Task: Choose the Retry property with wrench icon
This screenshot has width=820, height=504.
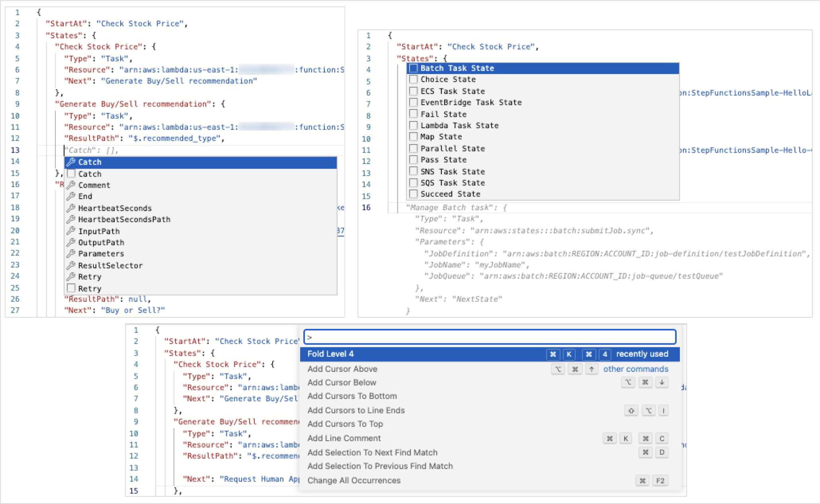Action: pyautogui.click(x=201, y=277)
